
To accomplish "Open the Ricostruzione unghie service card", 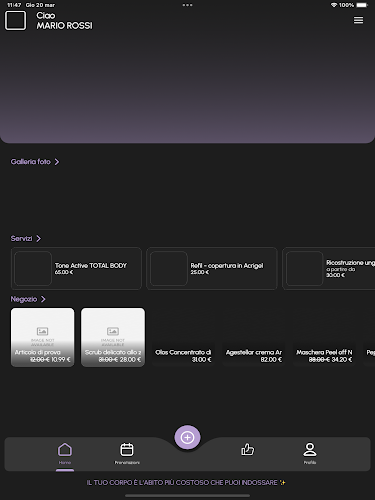I will coord(329,268).
